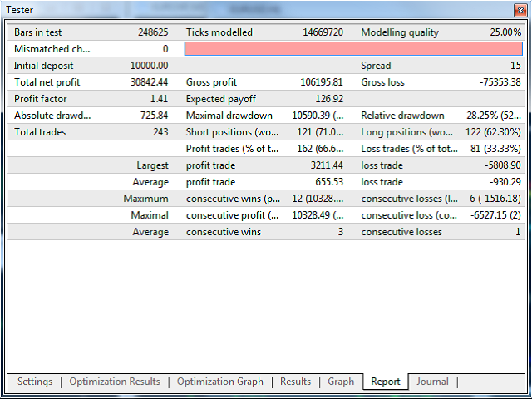Select the Profit factor value 1.41
Viewport: 532px width, 399px height.
(156, 99)
